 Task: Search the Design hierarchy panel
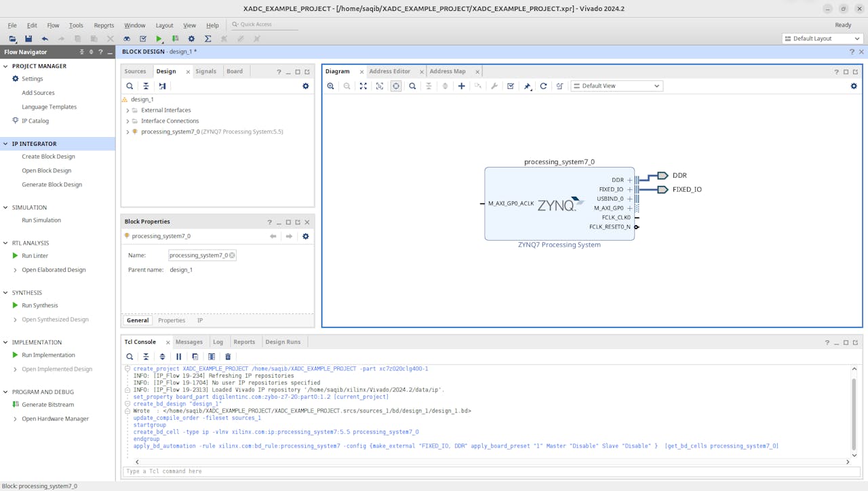tap(130, 86)
